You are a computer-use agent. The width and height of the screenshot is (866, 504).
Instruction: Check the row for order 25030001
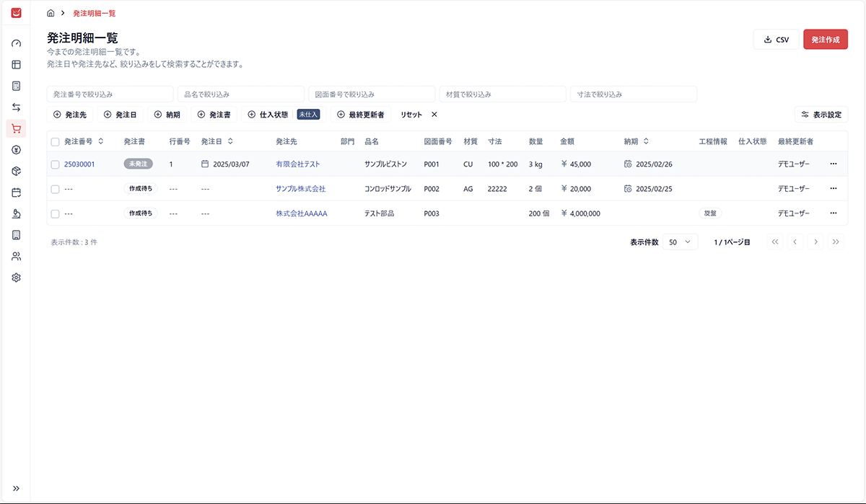[55, 164]
